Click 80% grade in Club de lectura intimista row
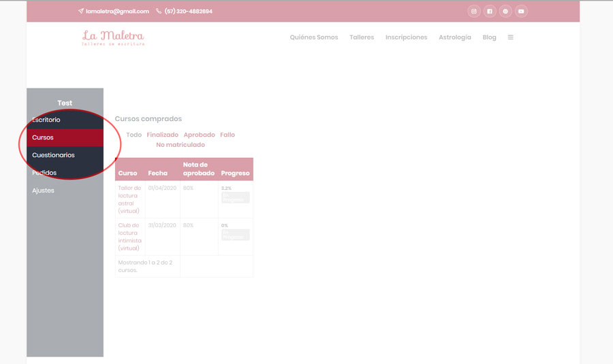 point(189,225)
